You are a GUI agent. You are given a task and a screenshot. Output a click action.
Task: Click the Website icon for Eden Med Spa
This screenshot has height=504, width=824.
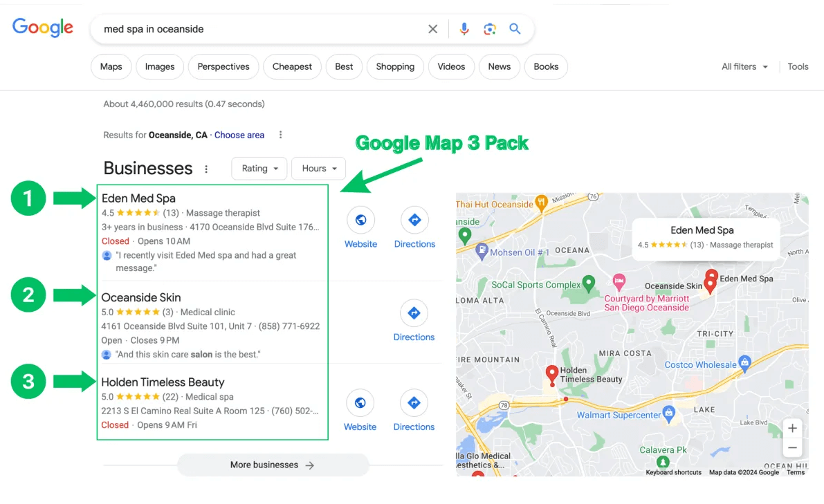tap(360, 218)
